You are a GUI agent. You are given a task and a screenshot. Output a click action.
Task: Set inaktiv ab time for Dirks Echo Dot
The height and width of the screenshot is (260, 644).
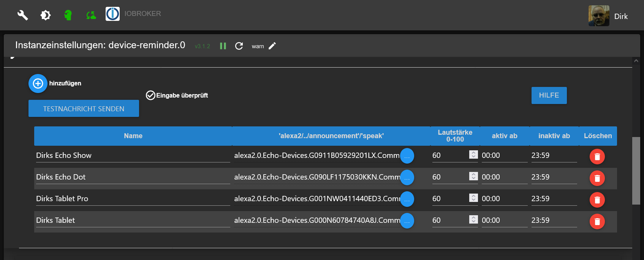[x=554, y=177]
